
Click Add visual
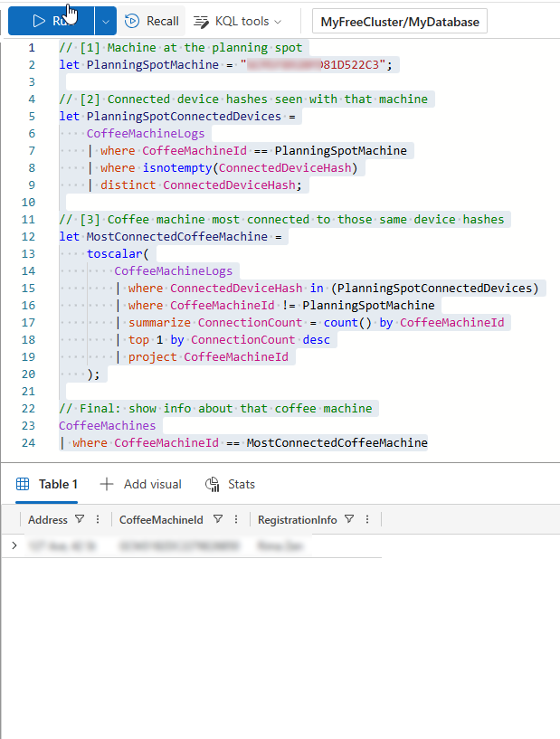(140, 484)
